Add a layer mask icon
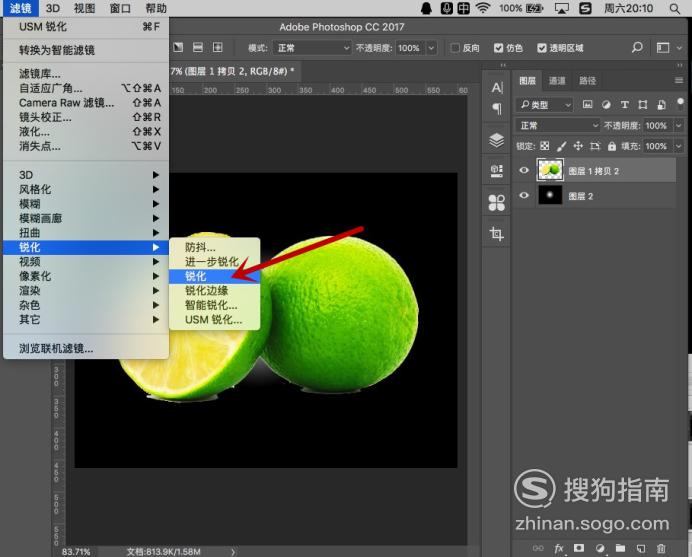The width and height of the screenshot is (692, 557). click(x=579, y=548)
